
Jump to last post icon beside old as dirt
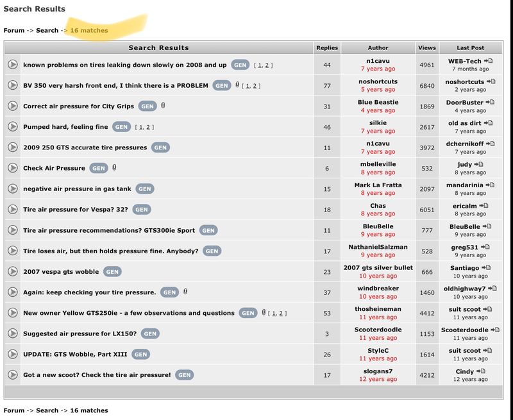click(488, 122)
